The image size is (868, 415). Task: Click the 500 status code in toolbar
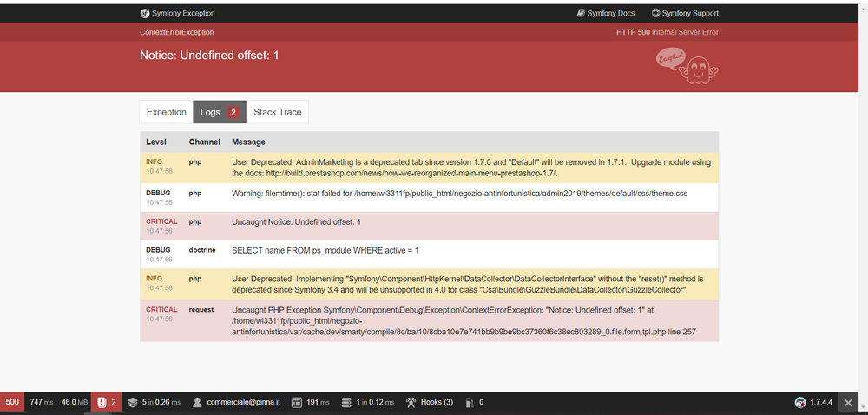pos(12,402)
